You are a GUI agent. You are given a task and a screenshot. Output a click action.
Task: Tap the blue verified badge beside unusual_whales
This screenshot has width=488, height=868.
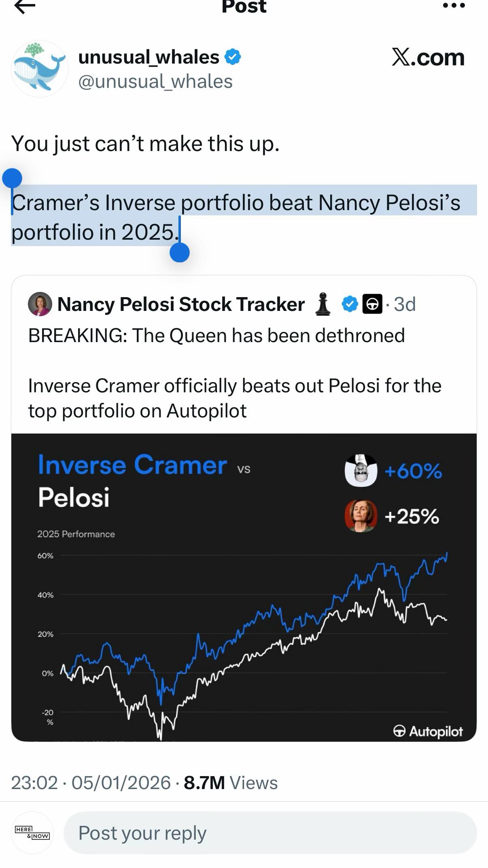pos(233,57)
